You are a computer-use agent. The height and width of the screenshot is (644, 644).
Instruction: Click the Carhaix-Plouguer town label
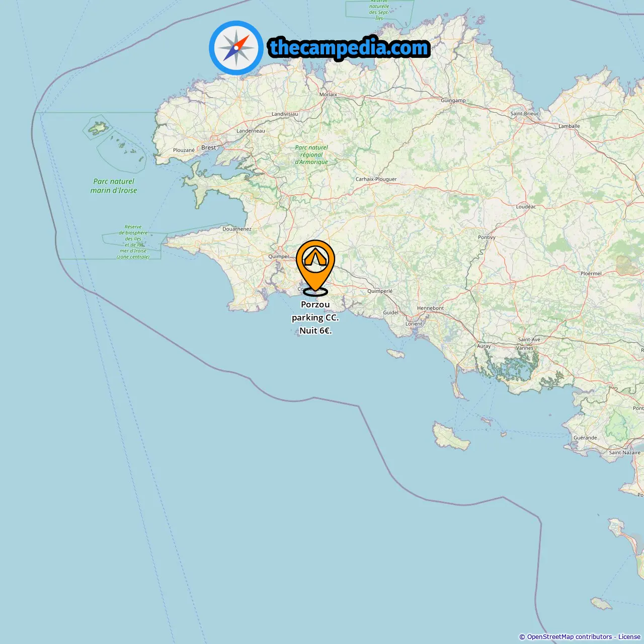tap(376, 179)
